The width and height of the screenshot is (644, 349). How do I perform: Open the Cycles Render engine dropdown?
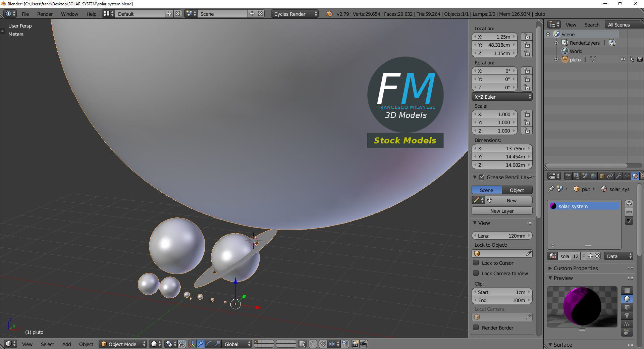[x=294, y=14]
